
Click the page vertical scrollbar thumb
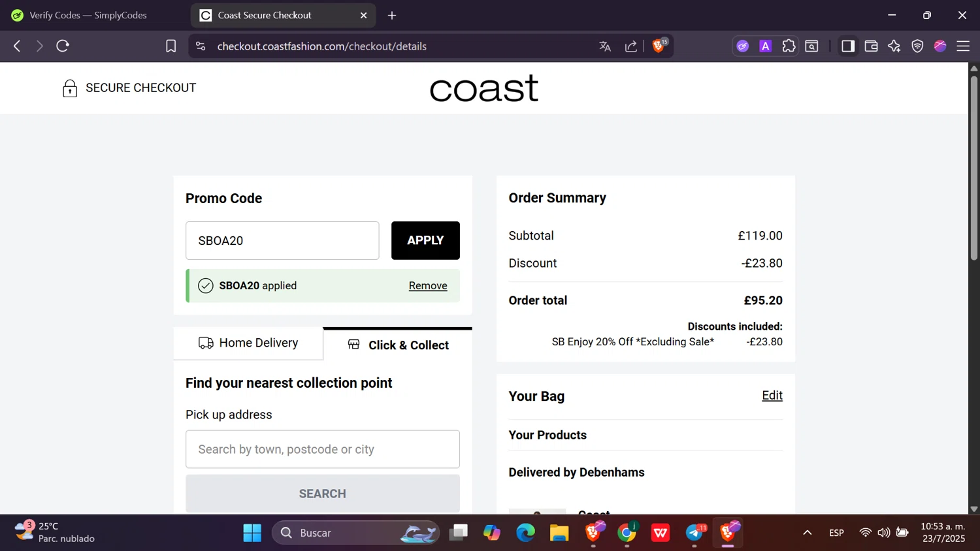coord(974,168)
